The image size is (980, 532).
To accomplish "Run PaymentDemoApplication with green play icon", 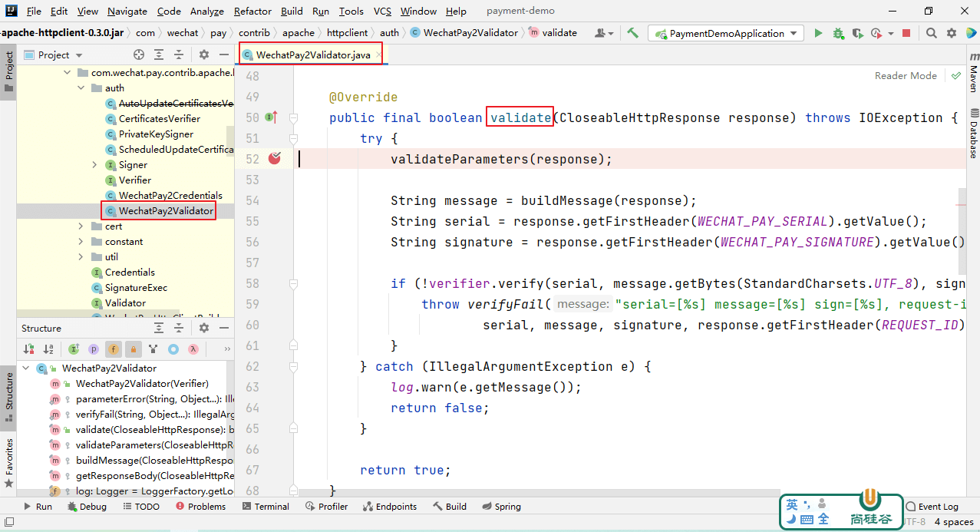I will point(818,33).
